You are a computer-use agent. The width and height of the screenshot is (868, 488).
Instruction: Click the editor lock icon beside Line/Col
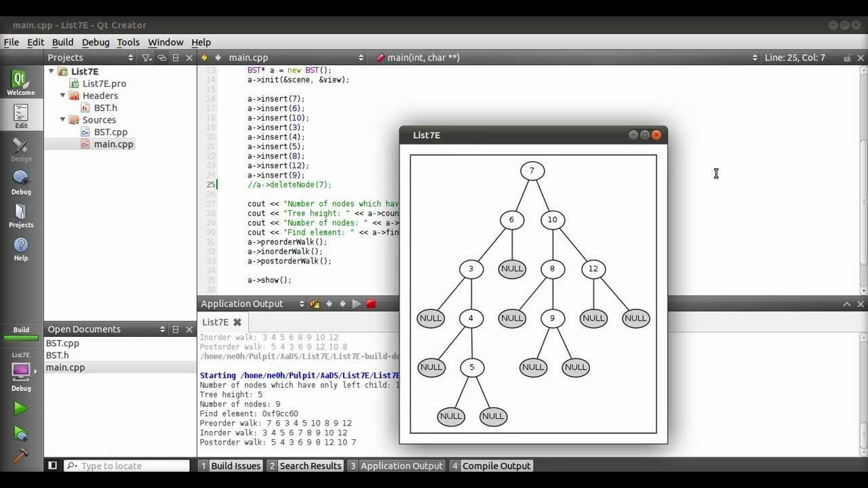[x=847, y=58]
